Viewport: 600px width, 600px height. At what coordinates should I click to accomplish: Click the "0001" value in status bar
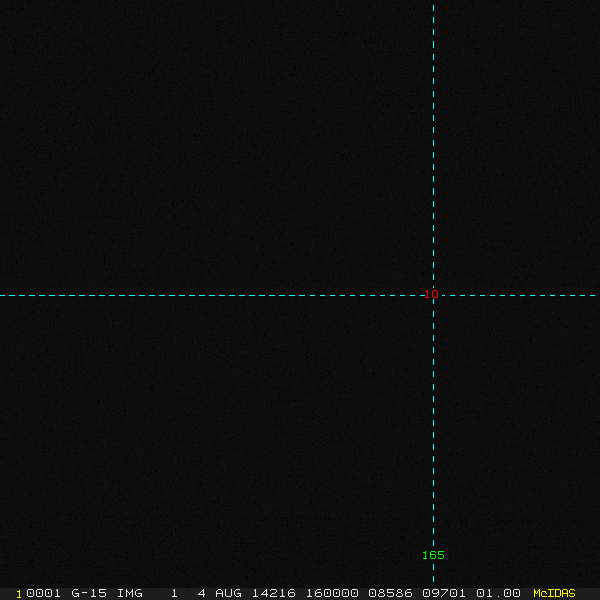(43, 593)
